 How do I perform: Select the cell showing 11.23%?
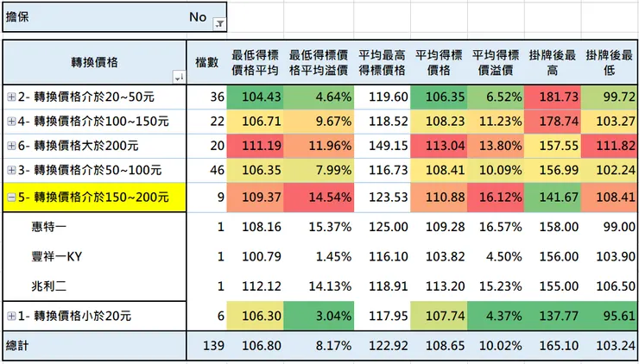(x=496, y=122)
